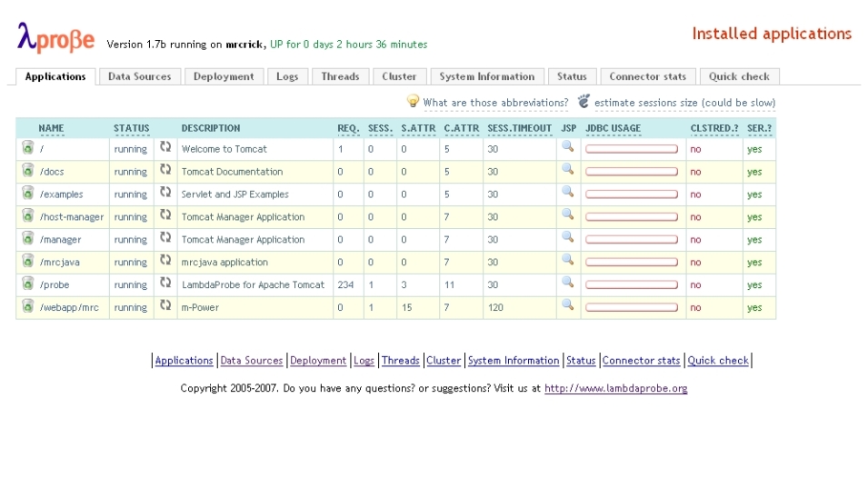Open the Quick check tab
The image size is (868, 478).
(739, 77)
